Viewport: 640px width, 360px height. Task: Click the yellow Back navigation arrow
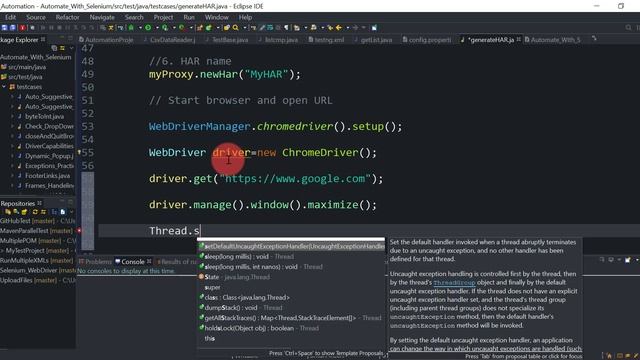[x=339, y=28]
